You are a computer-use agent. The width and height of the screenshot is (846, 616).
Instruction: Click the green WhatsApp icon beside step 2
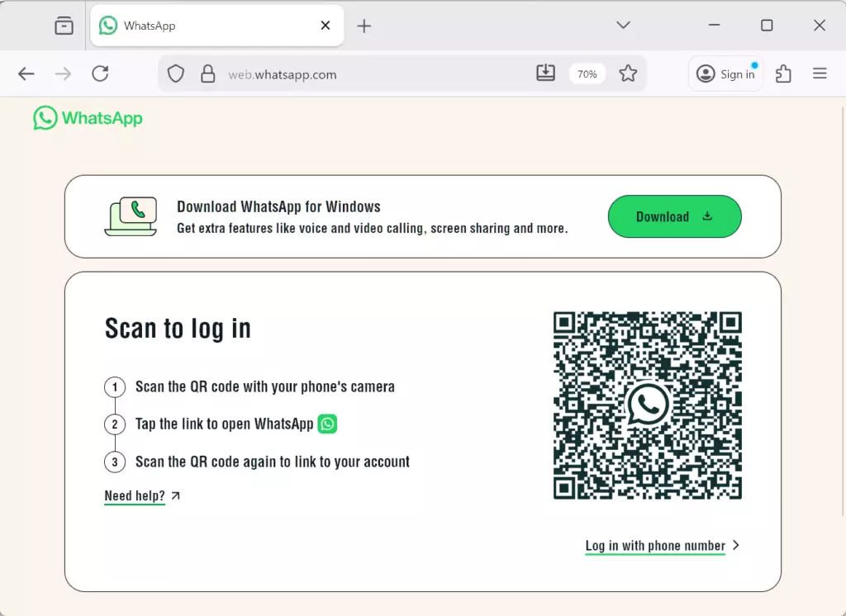tap(327, 424)
